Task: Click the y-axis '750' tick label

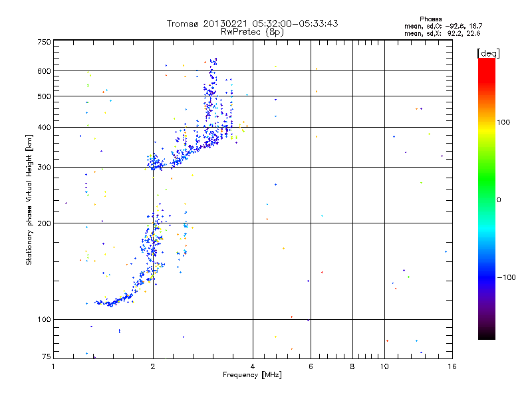Action: [44, 42]
